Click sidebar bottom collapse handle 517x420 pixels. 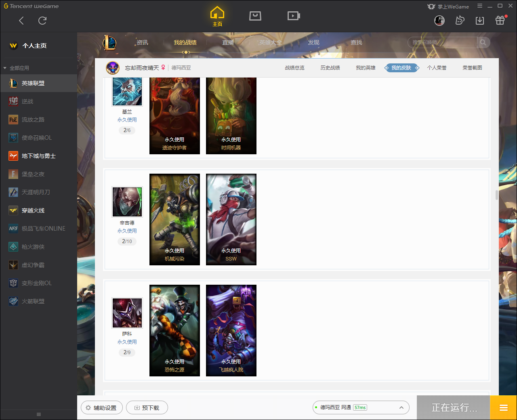tap(39, 414)
